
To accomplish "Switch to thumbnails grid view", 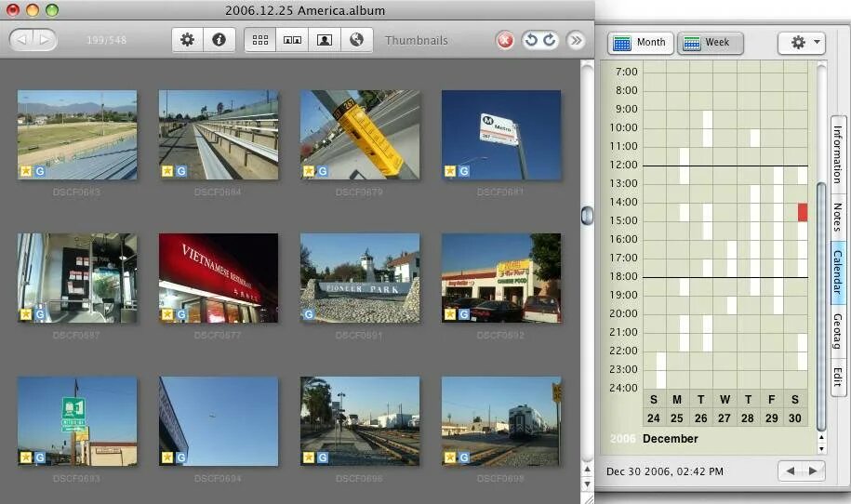I will 260,40.
